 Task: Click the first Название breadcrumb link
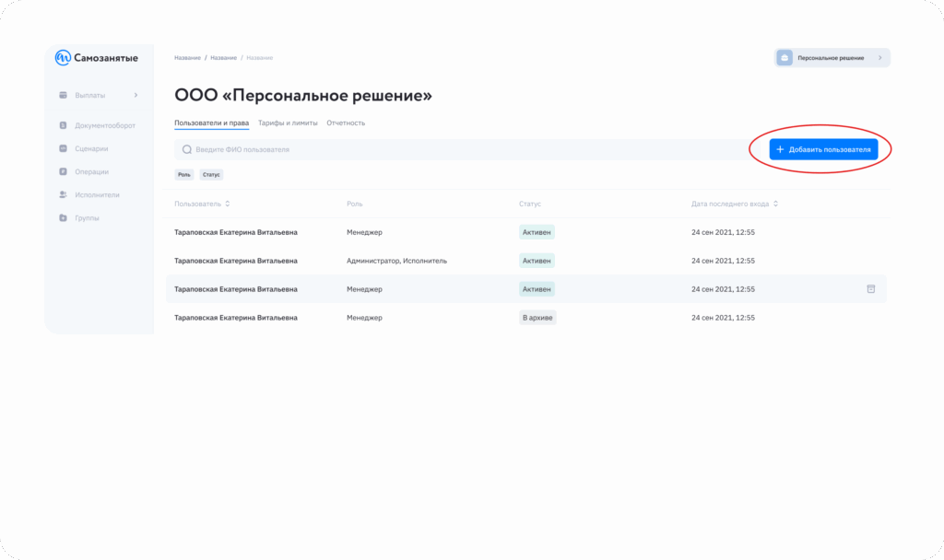187,58
